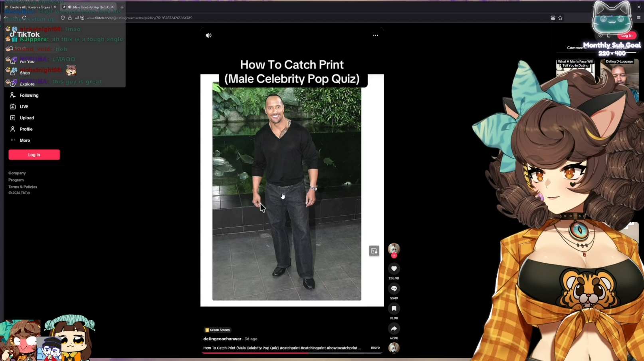The height and width of the screenshot is (361, 644).
Task: Go back with the browser back arrow
Action: [x=6, y=18]
